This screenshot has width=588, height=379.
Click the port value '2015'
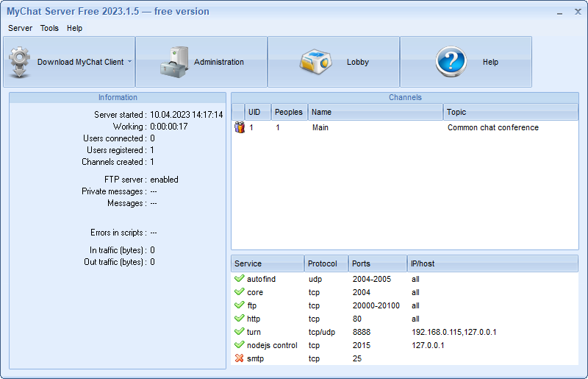[362, 345]
